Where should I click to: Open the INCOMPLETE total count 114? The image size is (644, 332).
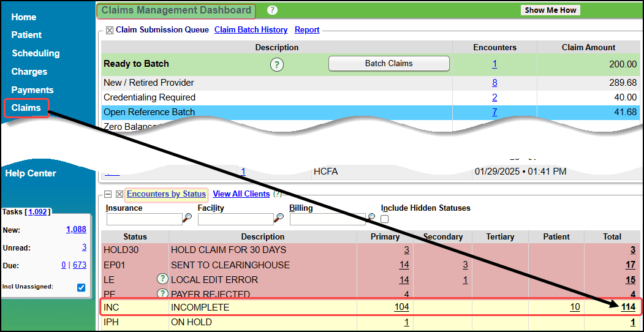tap(628, 307)
